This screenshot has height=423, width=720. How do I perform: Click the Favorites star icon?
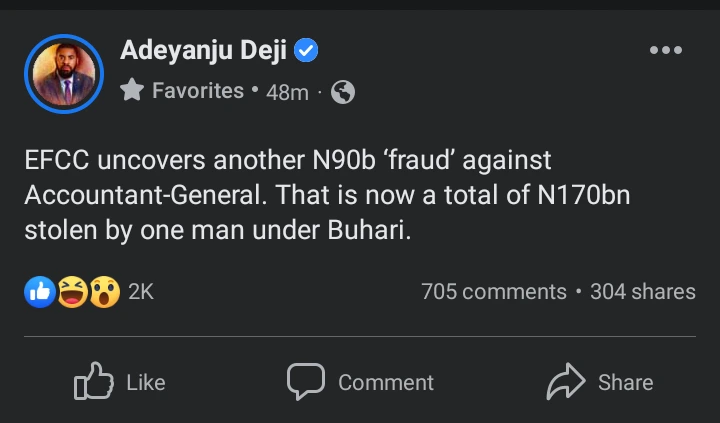tap(132, 91)
